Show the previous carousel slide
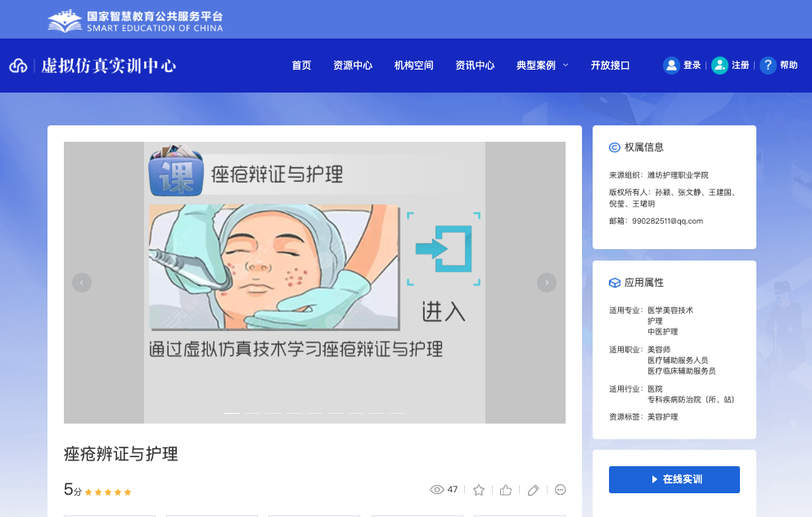812x517 pixels. tap(82, 283)
